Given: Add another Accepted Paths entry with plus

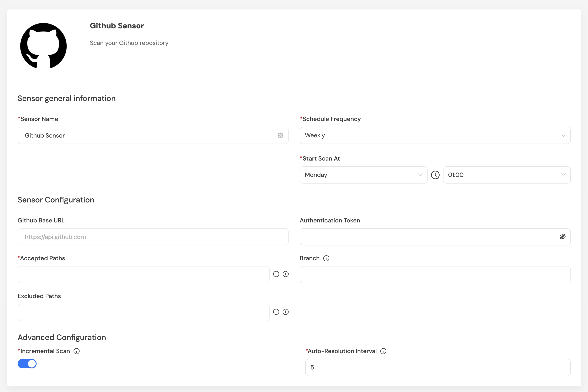Looking at the screenshot, I should coord(285,274).
